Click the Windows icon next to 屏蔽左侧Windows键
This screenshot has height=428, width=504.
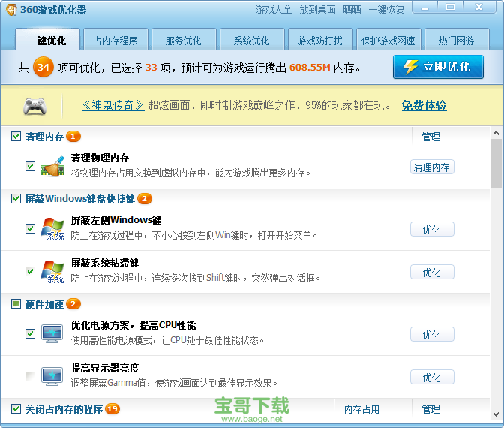coord(52,228)
